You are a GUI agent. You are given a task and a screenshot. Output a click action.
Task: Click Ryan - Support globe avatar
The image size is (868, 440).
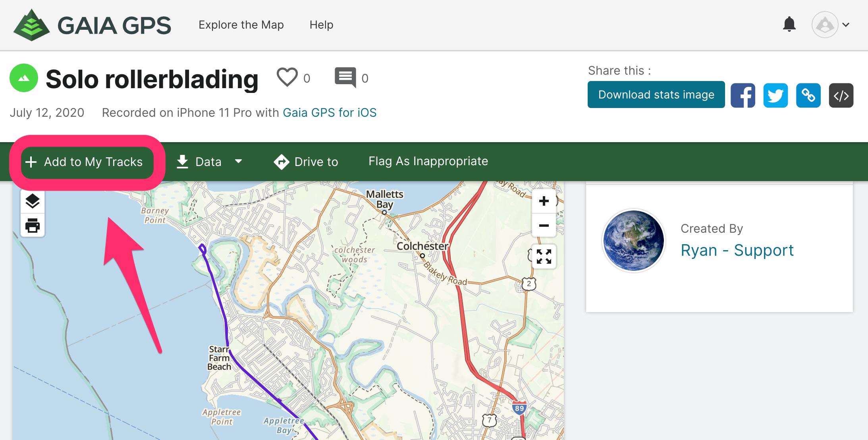[633, 241]
